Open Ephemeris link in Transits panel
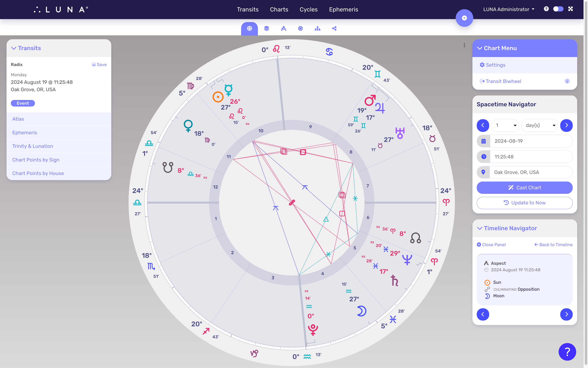588x368 pixels. point(59,133)
